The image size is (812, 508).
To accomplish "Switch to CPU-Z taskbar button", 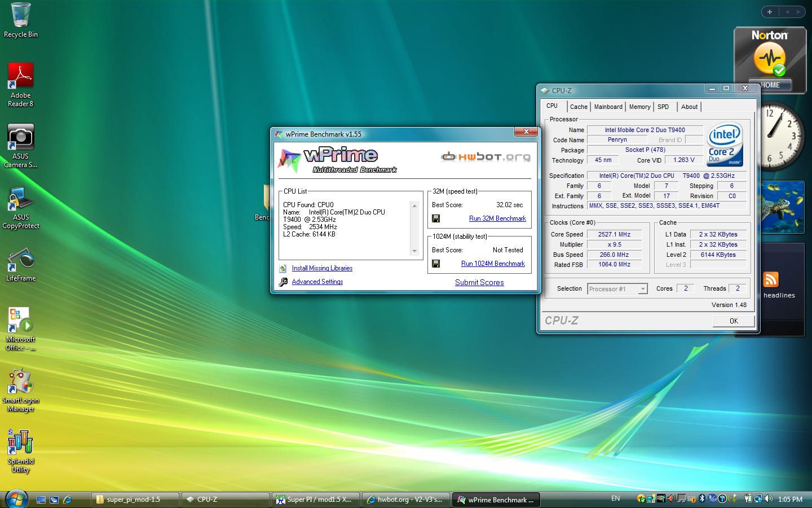I will (225, 500).
